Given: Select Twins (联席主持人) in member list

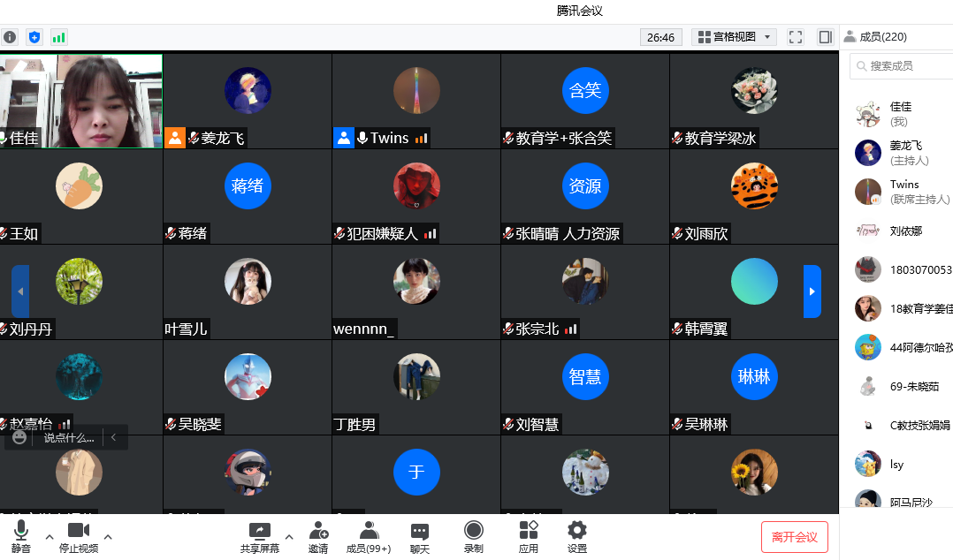Looking at the screenshot, I should point(902,192).
